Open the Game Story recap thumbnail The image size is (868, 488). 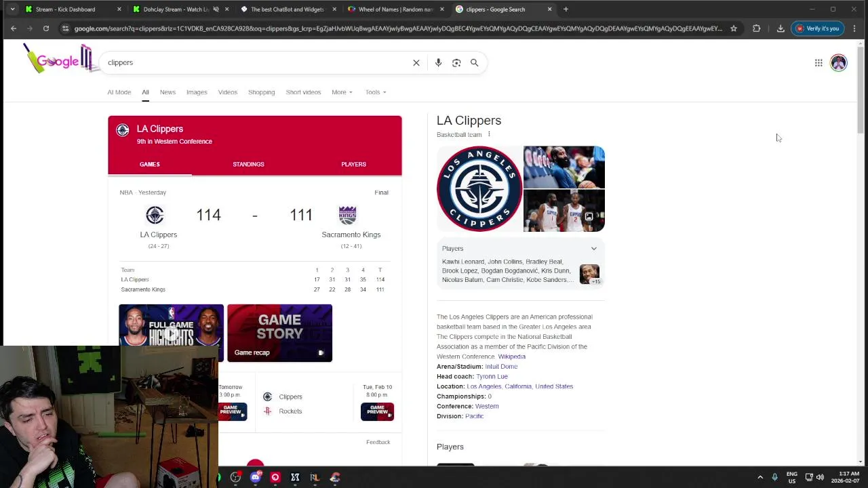(x=279, y=333)
